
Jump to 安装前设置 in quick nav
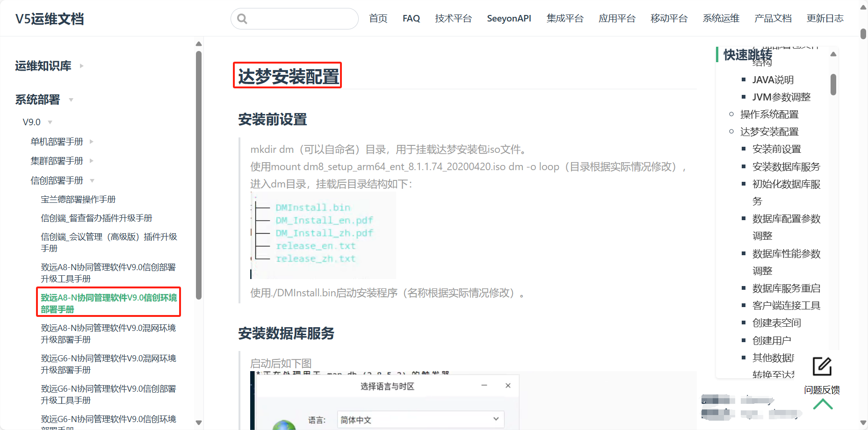point(776,149)
